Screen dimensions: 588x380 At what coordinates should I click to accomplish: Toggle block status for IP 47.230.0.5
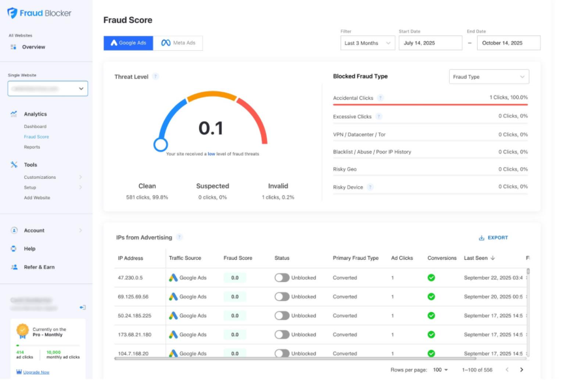(282, 277)
